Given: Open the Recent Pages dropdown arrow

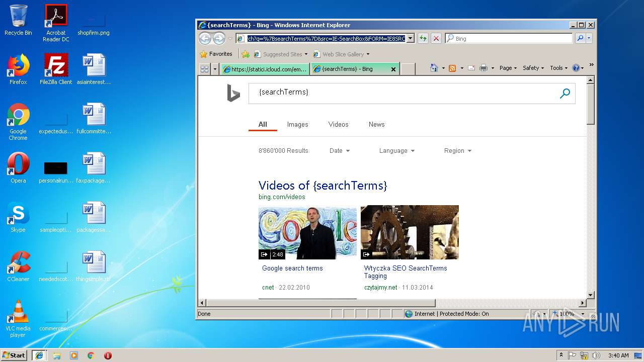Looking at the screenshot, I should (230, 38).
